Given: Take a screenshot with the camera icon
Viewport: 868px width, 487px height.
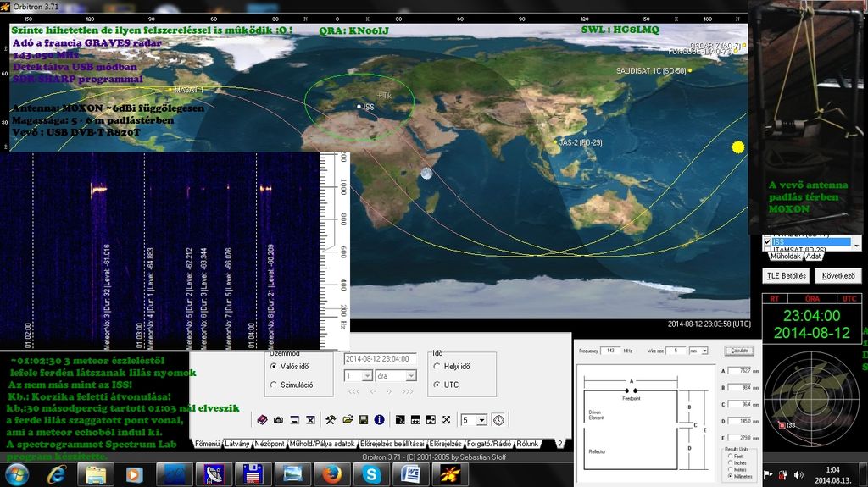Looking at the screenshot, I should click(278, 420).
